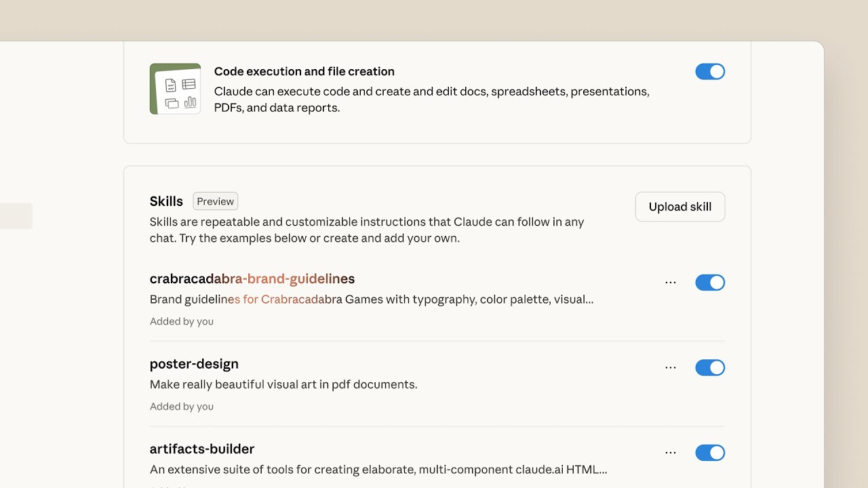
Task: Open the artifacts-builder skill details
Action: [x=201, y=449]
